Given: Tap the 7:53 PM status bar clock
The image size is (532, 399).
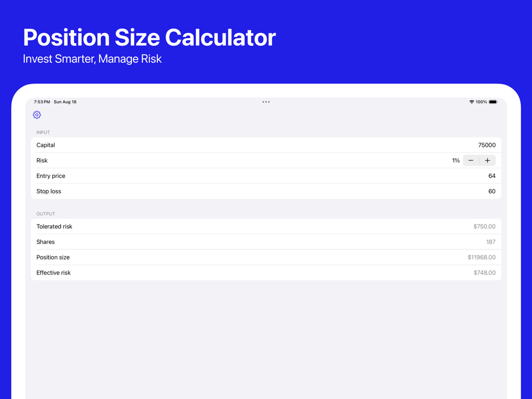Looking at the screenshot, I should pyautogui.click(x=42, y=102).
